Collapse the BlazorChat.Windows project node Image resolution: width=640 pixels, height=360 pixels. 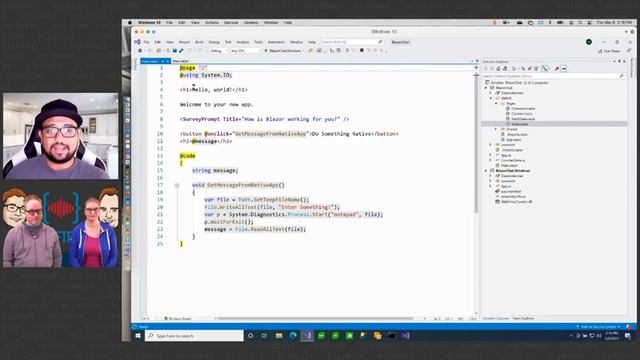[486, 171]
